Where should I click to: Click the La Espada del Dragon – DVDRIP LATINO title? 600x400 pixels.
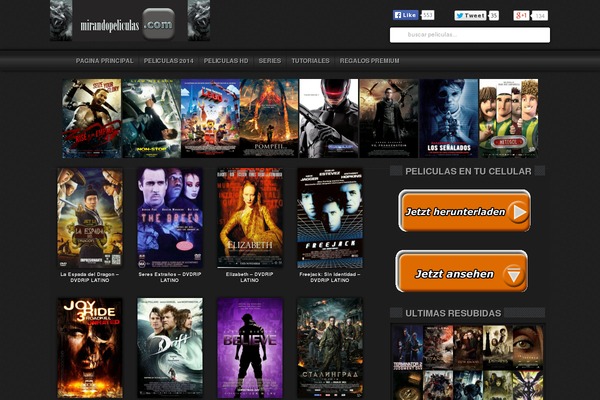90,277
